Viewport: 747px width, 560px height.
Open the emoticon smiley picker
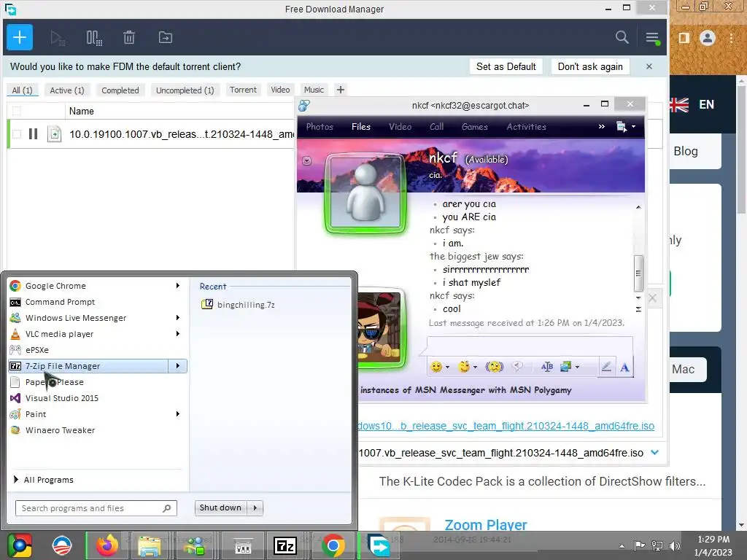pyautogui.click(x=439, y=367)
